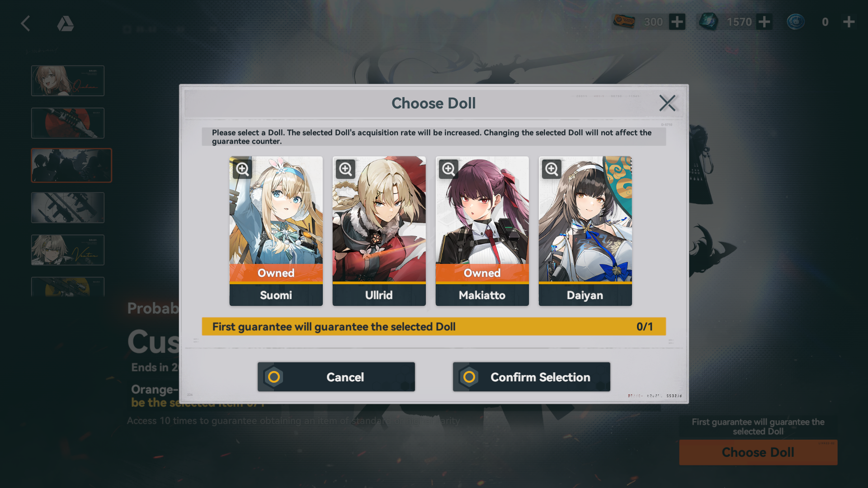Open the triangle home logo icon

66,23
